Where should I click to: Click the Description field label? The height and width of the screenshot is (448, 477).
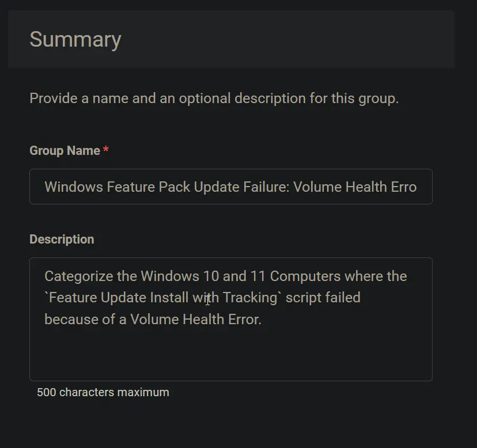(x=62, y=240)
